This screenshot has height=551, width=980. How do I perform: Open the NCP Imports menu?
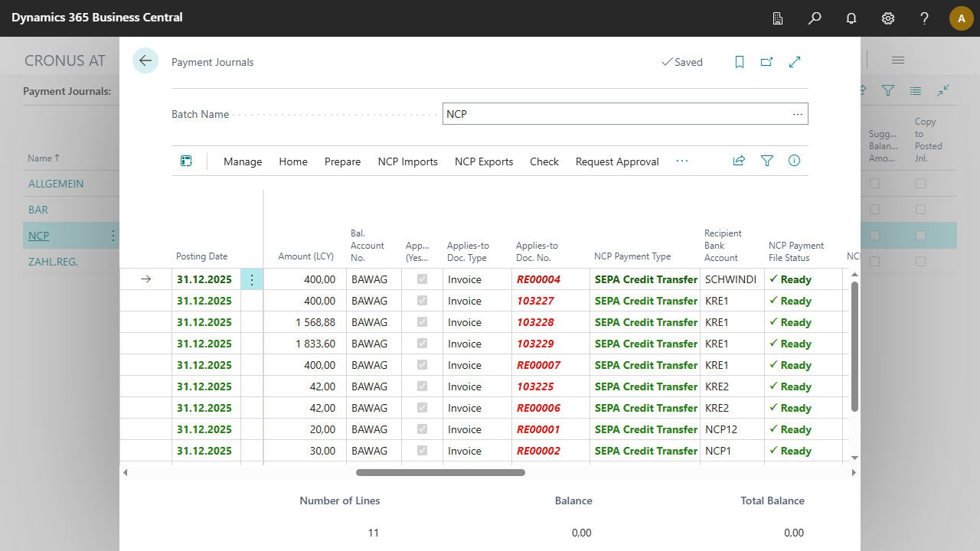click(408, 161)
